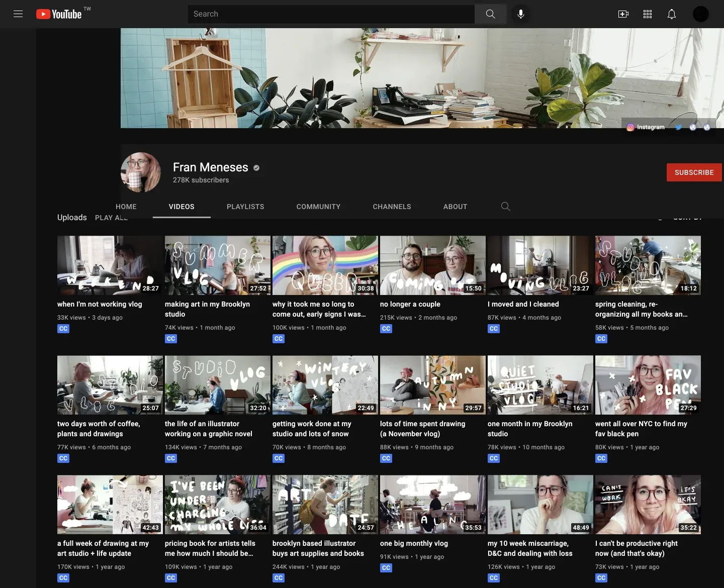The width and height of the screenshot is (724, 588).
Task: Go to the Community tab
Action: [318, 207]
